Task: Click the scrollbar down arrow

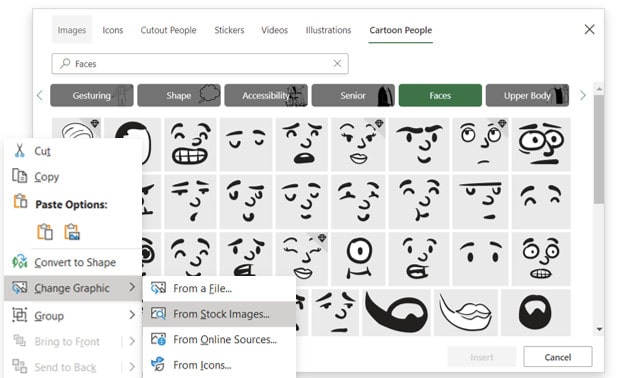Action: (x=599, y=329)
